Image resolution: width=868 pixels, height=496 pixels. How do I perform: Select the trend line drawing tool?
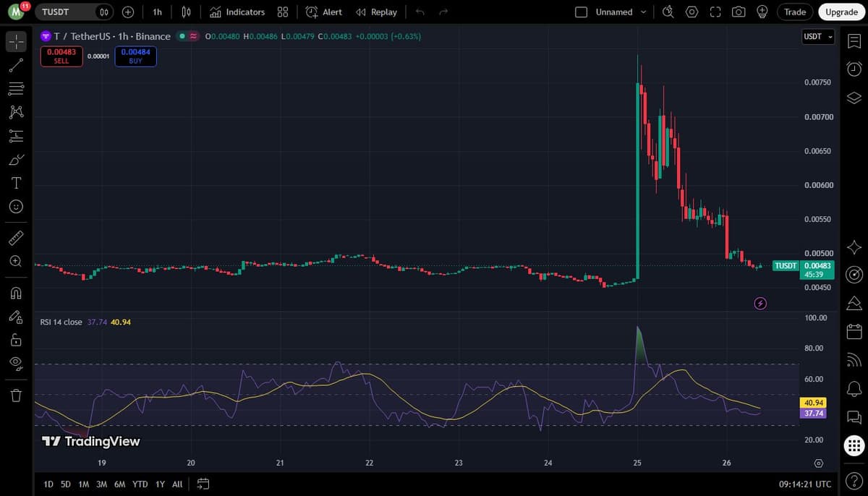click(16, 65)
